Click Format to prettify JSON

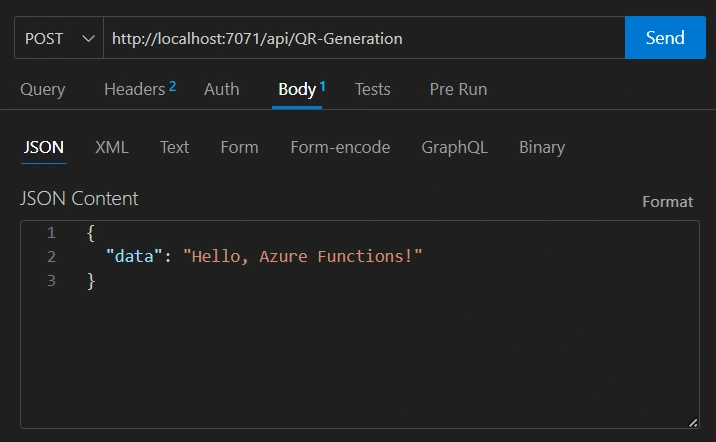(x=667, y=202)
